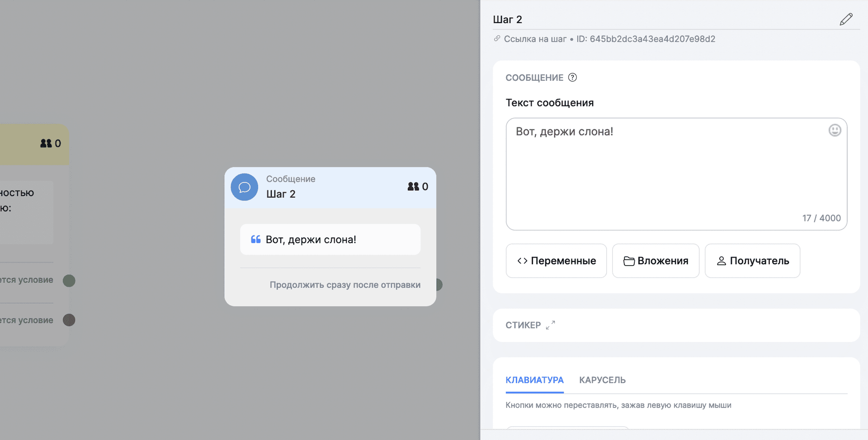Click the red condition connector dot
868x440 pixels.
(69, 320)
